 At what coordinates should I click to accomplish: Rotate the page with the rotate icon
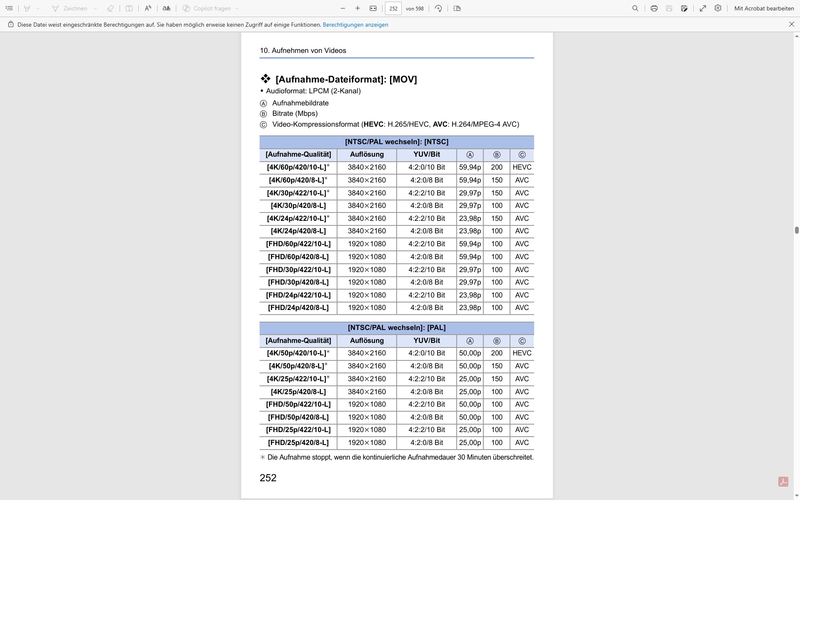click(x=438, y=8)
